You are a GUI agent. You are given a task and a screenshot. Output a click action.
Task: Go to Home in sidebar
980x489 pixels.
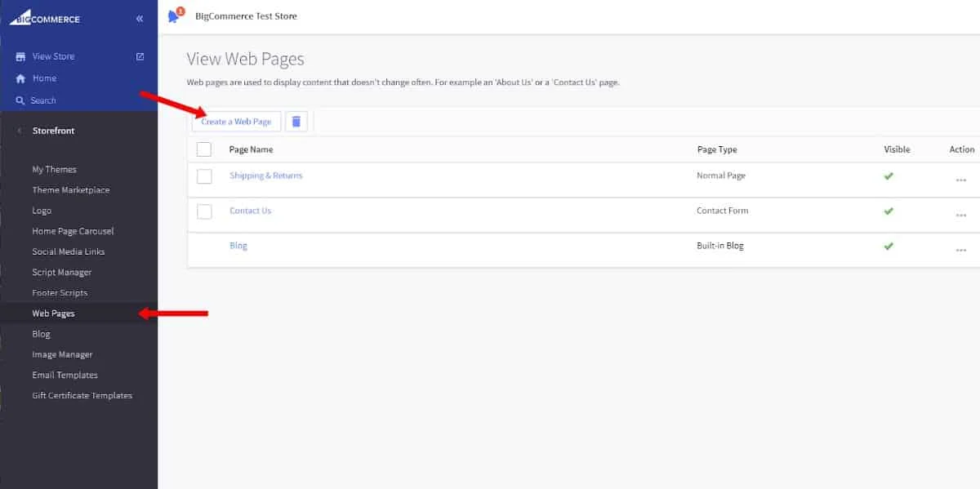coord(44,78)
